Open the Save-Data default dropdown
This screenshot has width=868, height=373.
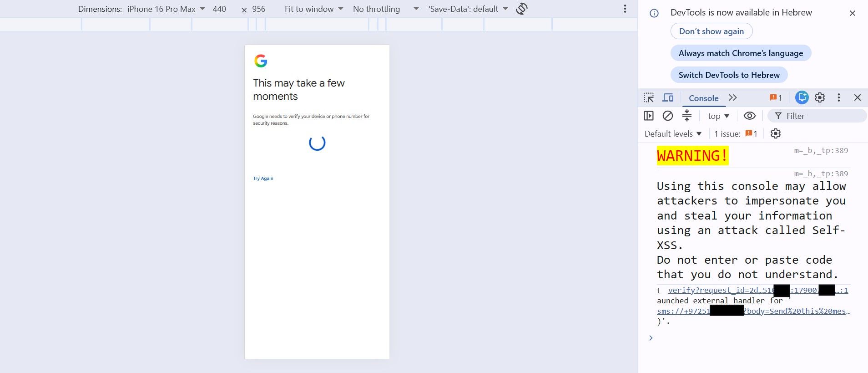pyautogui.click(x=468, y=9)
